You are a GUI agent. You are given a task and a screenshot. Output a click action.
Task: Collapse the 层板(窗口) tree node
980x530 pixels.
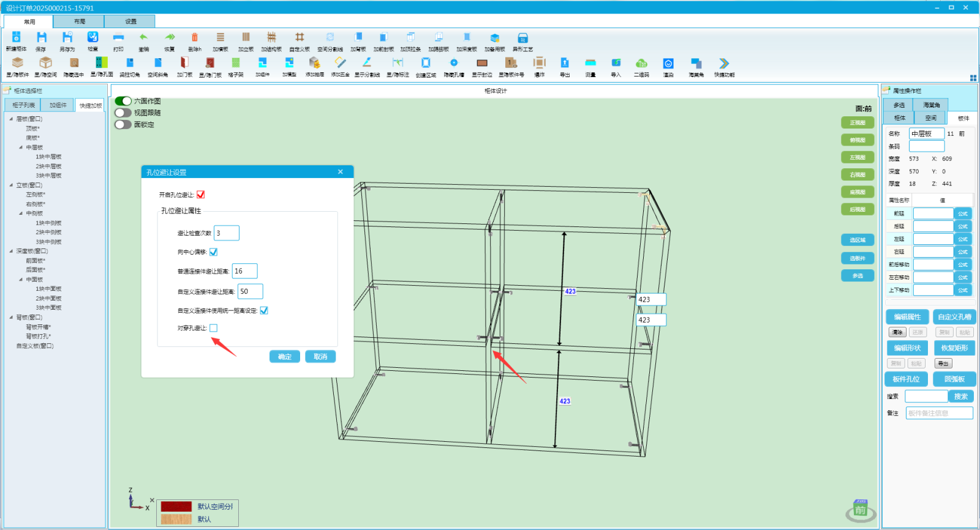[x=11, y=119]
